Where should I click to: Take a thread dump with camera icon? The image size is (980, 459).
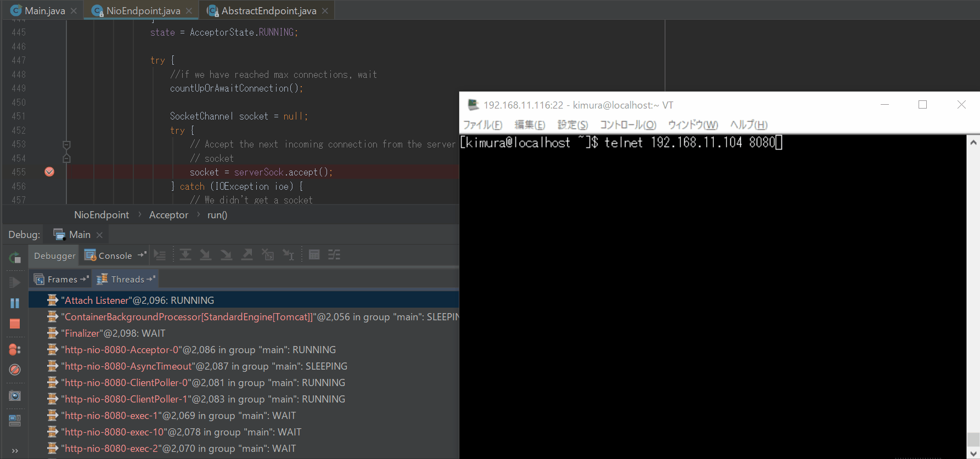coord(15,396)
